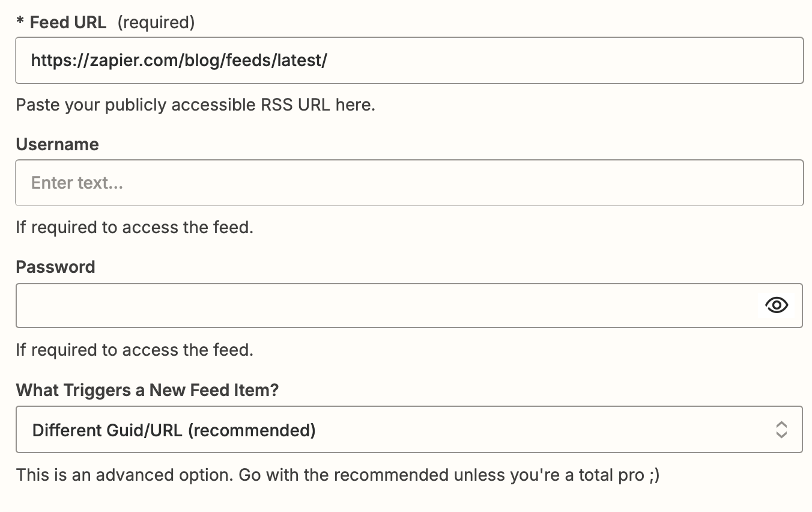812x512 pixels.
Task: Click the winking emoticon in the hint text
Action: (654, 475)
